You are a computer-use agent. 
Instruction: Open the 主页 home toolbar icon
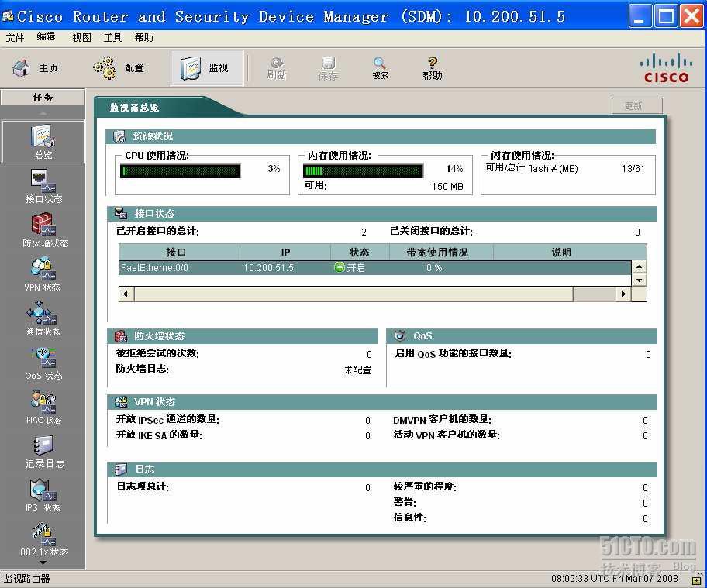click(x=21, y=68)
